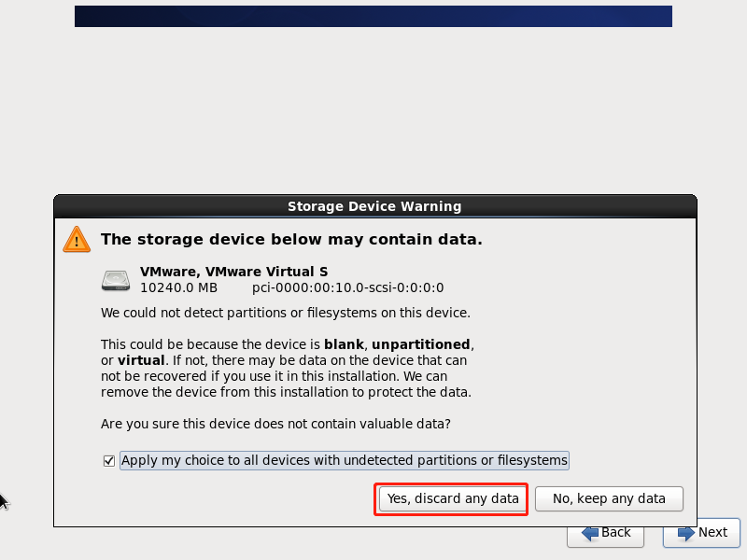Click the "10240.0 MB" device size text

(178, 287)
